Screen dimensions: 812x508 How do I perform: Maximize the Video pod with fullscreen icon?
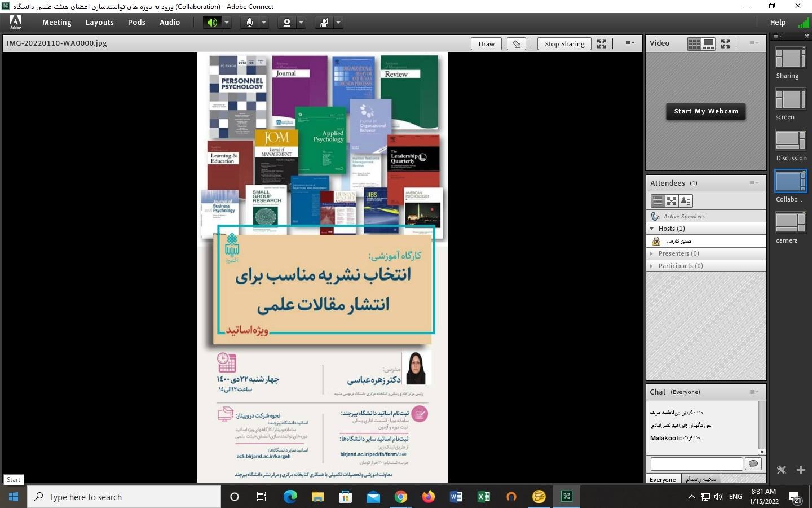(726, 43)
